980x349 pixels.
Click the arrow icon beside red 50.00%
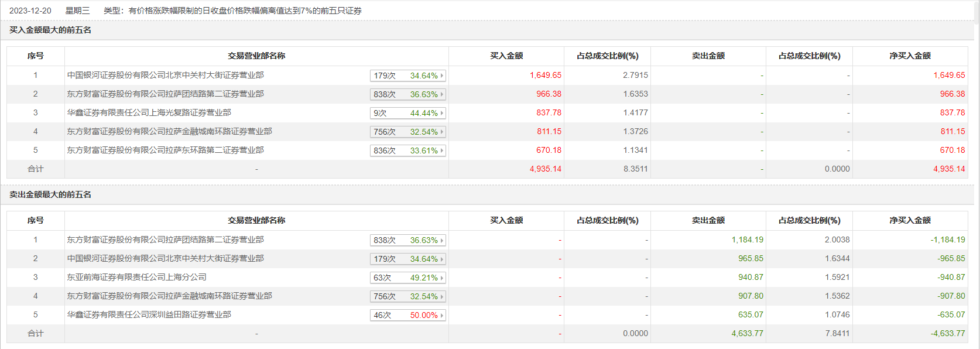click(x=442, y=315)
